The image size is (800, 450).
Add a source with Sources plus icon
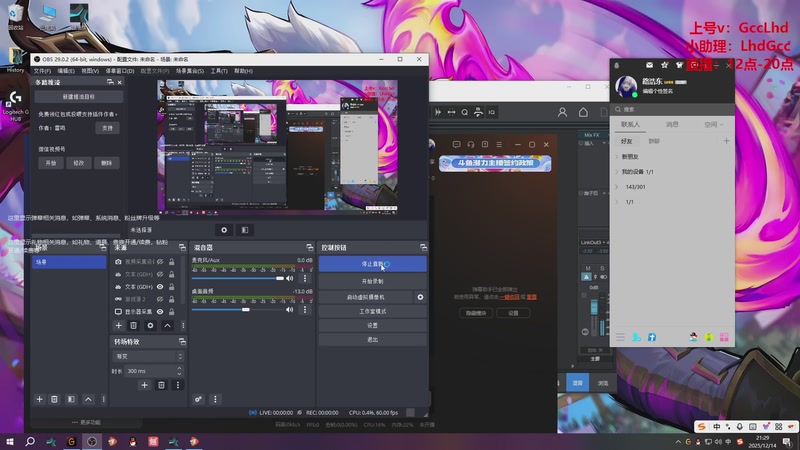coord(118,325)
